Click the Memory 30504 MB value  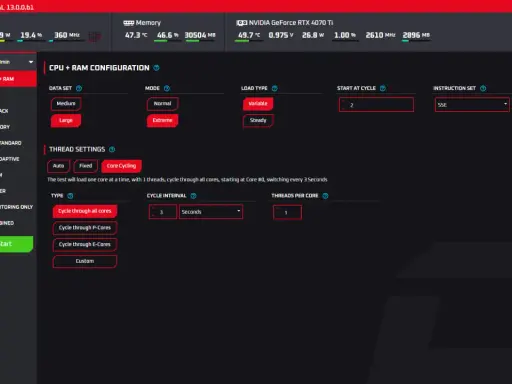pos(200,35)
